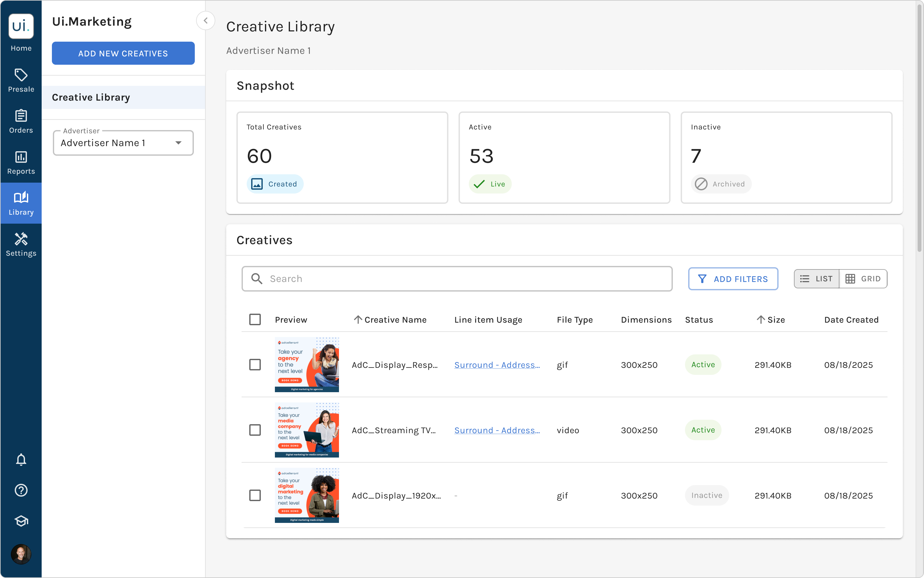Check the AdC_Display_1920x... row checkbox
924x578 pixels.
point(255,495)
